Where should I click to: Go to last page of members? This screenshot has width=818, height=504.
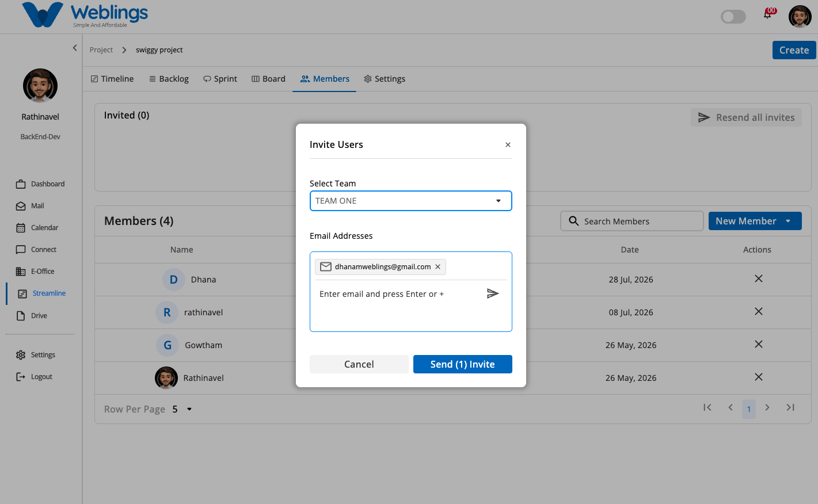[790, 407]
